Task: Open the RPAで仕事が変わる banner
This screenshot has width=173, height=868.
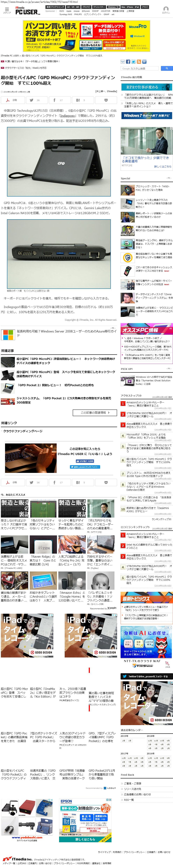Action: [146, 87]
